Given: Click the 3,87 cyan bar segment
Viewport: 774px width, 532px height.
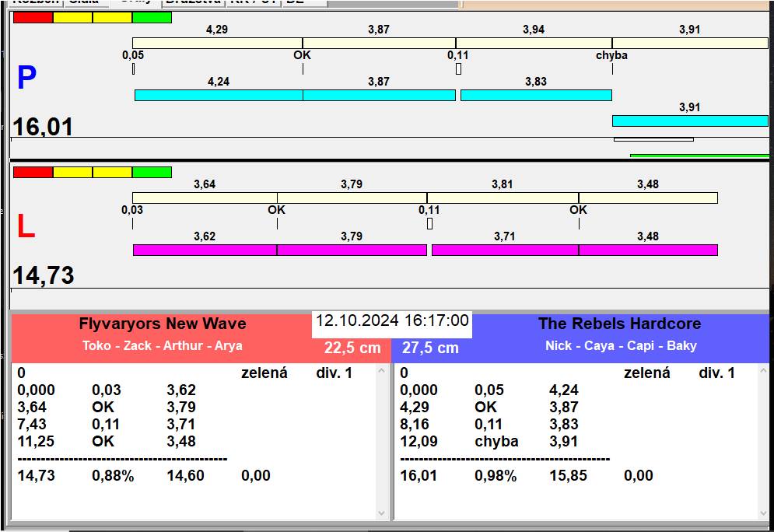Looking at the screenshot, I should [379, 95].
